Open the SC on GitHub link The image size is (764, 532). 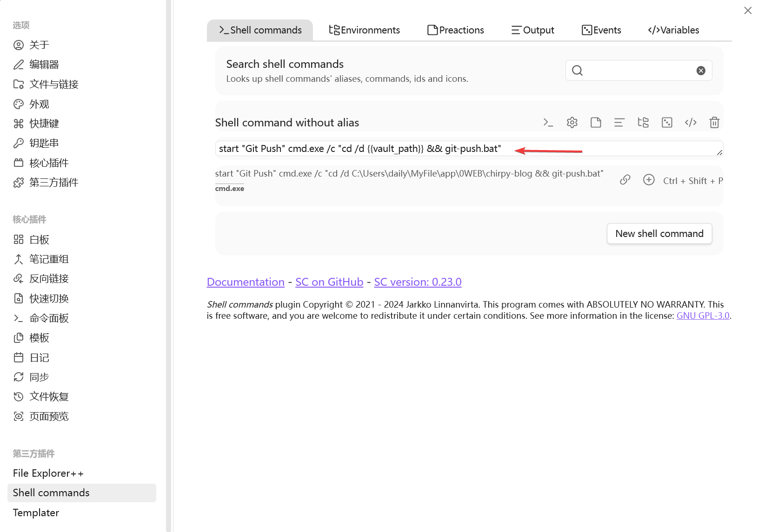click(x=329, y=282)
